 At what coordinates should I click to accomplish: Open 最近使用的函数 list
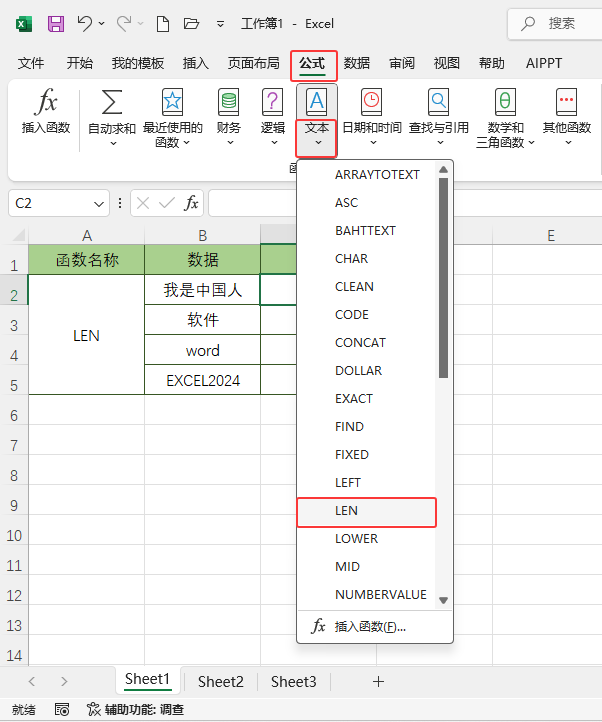pos(173,118)
